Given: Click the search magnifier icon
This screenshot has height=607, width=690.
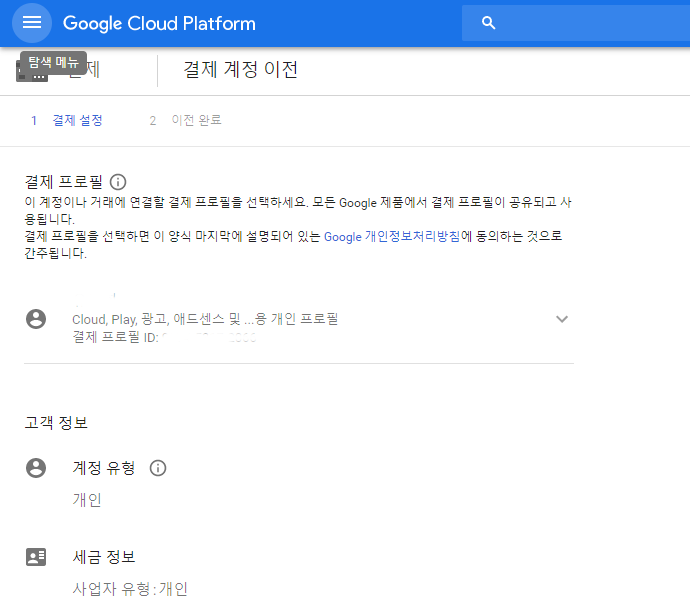Looking at the screenshot, I should pos(488,22).
